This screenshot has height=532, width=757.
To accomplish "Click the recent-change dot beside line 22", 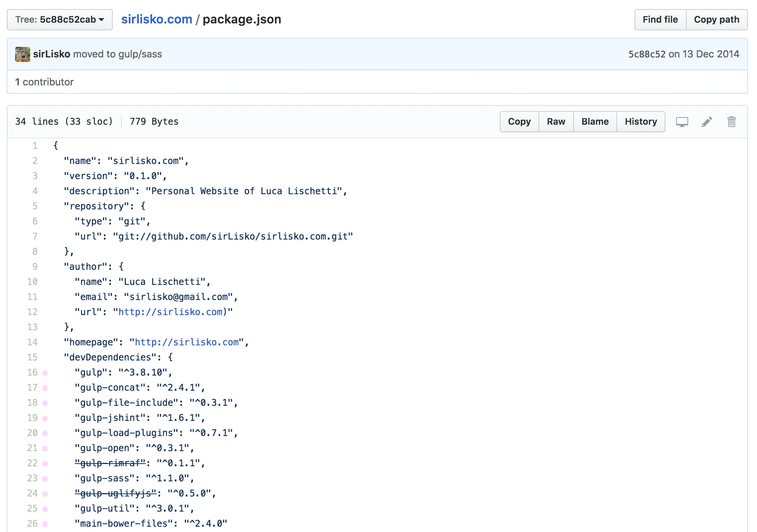I will coord(45,463).
